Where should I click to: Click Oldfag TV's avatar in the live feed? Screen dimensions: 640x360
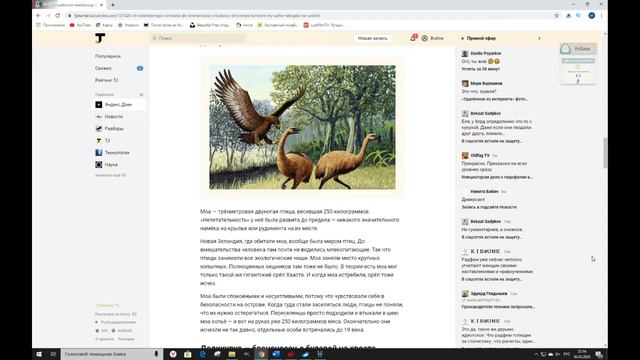point(465,156)
